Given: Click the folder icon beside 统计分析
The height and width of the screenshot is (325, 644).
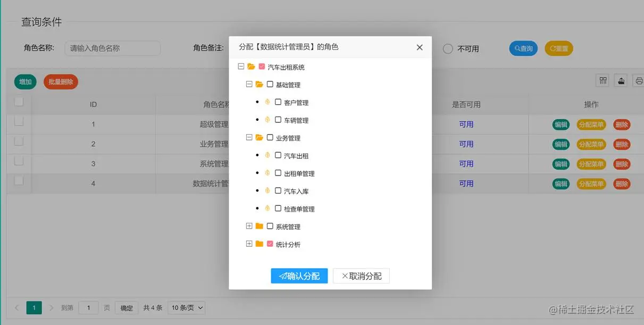Looking at the screenshot, I should click(x=260, y=244).
